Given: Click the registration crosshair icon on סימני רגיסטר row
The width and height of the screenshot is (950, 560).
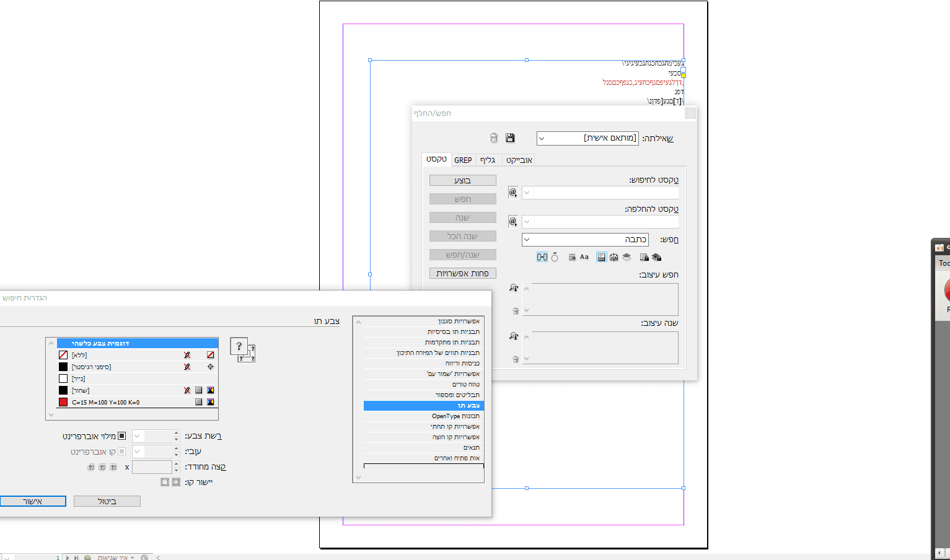Looking at the screenshot, I should coord(211,367).
